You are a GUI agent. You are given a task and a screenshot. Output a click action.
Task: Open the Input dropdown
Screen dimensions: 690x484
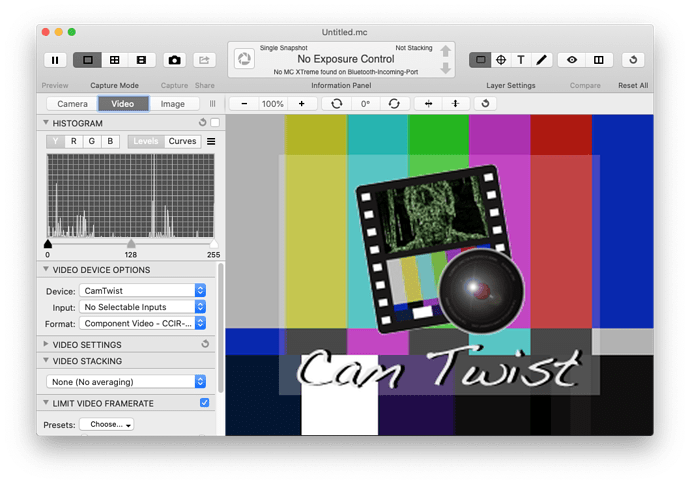coord(143,307)
